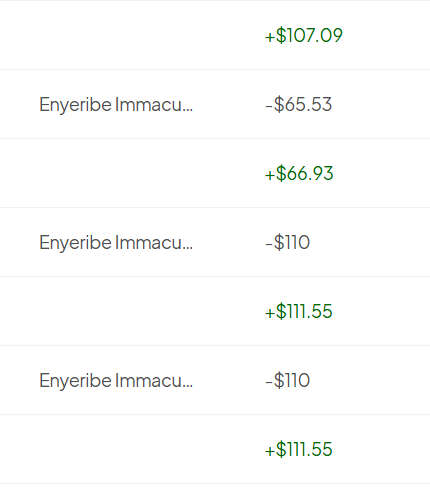The height and width of the screenshot is (489, 430).
Task: Expand truncated name ellipsis in the -$65.53 row
Action: point(188,110)
